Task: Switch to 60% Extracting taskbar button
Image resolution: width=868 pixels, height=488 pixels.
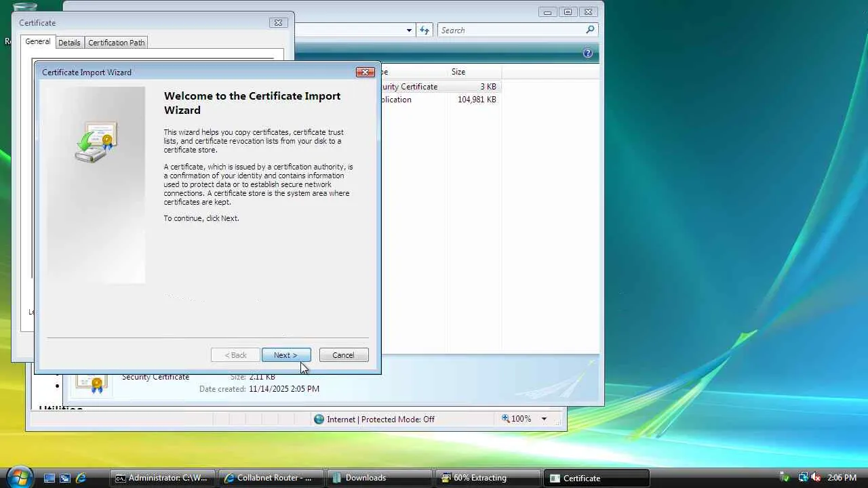Action: tap(488, 478)
